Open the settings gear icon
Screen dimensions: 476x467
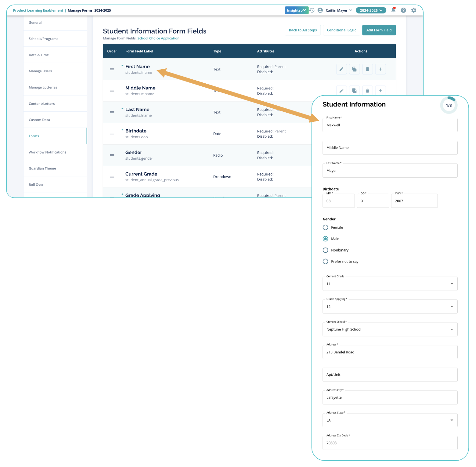click(414, 10)
